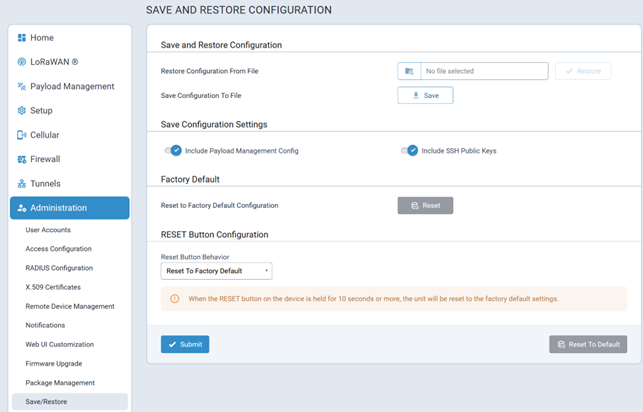The image size is (643, 412).
Task: Click the Payload Management icon
Action: click(22, 87)
